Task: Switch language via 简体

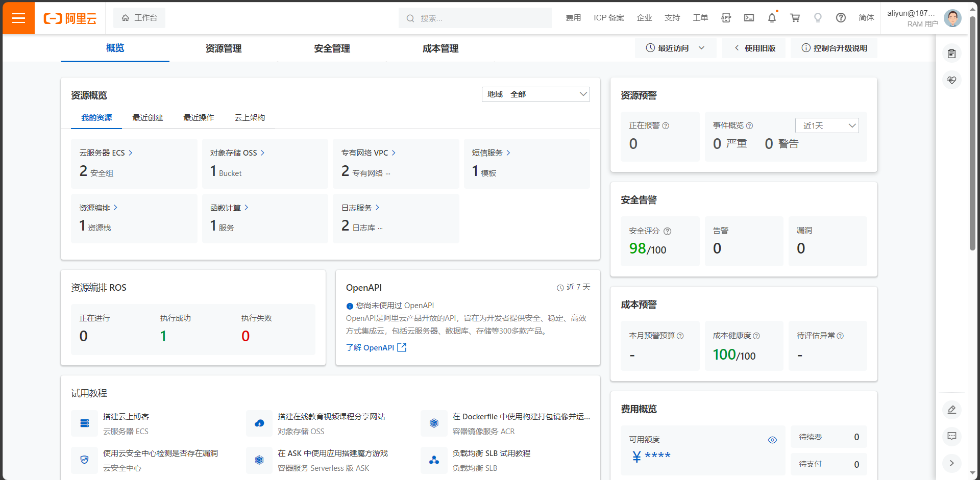Action: point(866,18)
